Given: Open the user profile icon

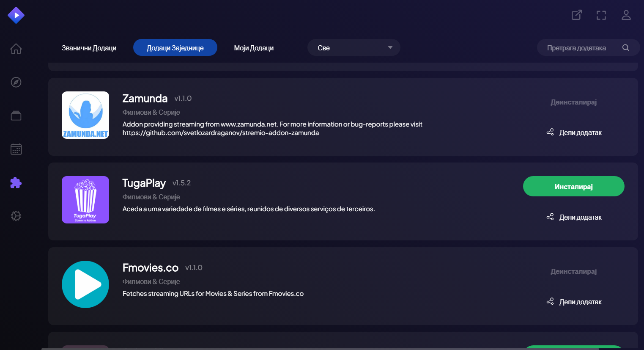Looking at the screenshot, I should (x=626, y=15).
